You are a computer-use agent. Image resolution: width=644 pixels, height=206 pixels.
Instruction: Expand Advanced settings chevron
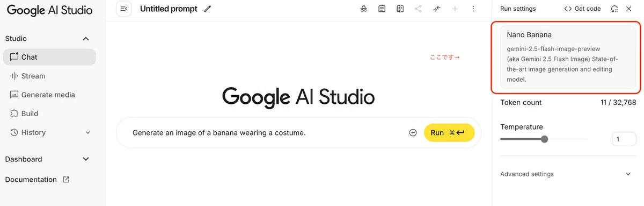628,174
